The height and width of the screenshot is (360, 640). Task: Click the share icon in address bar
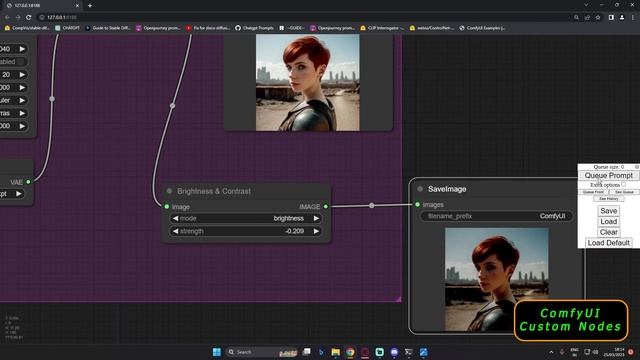pyautogui.click(x=587, y=17)
